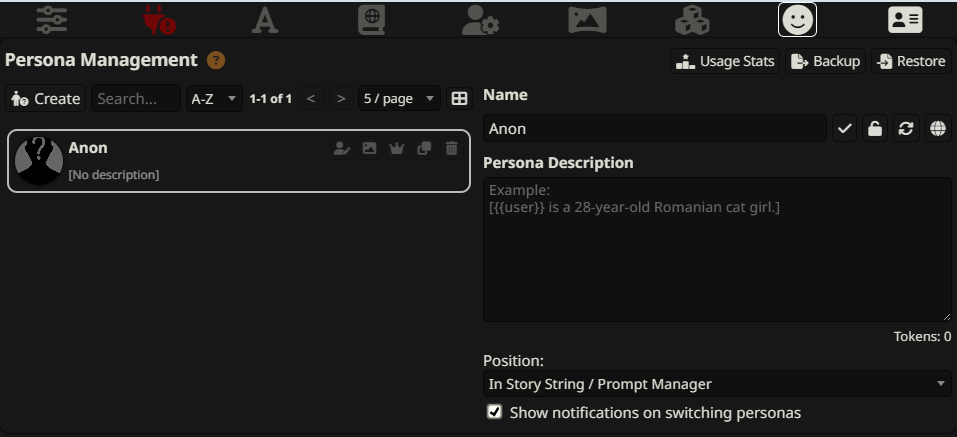The image size is (957, 437).
Task: Click the Persona Management smiley tab
Action: (797, 20)
